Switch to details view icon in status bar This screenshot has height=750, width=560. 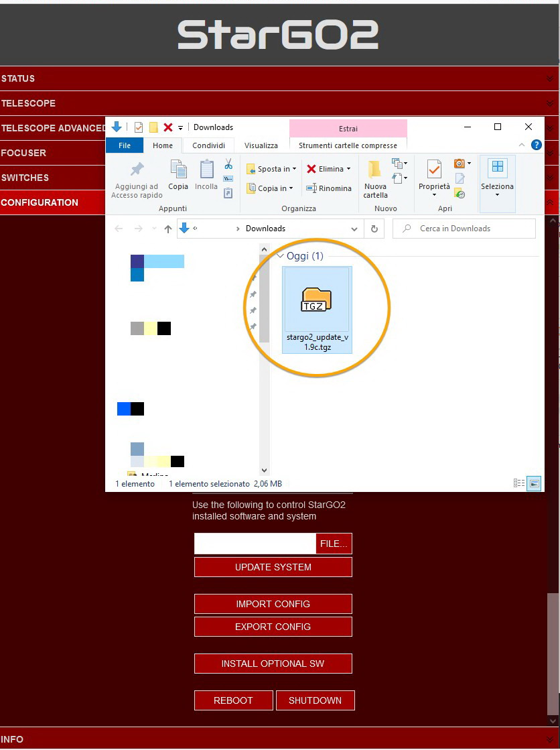coord(519,483)
